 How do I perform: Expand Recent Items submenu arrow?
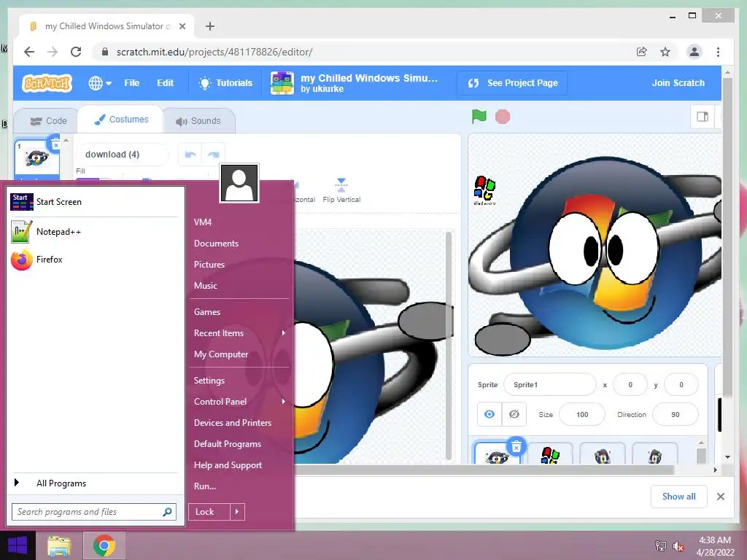coord(284,332)
